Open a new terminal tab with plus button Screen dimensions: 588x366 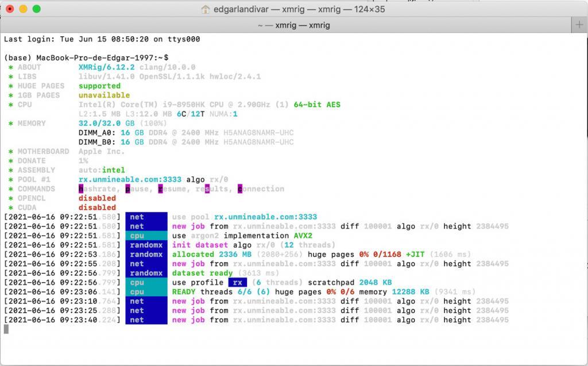[579, 25]
